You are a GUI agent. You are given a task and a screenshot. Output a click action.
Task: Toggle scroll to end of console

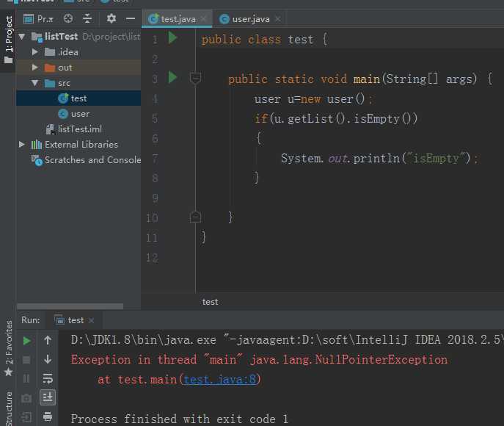pos(48,397)
